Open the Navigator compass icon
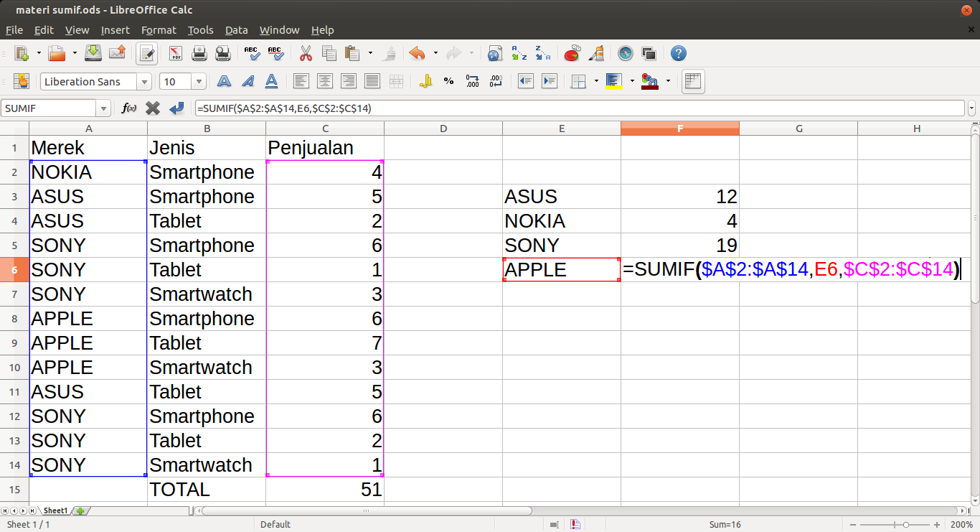The image size is (980, 532). point(626,53)
